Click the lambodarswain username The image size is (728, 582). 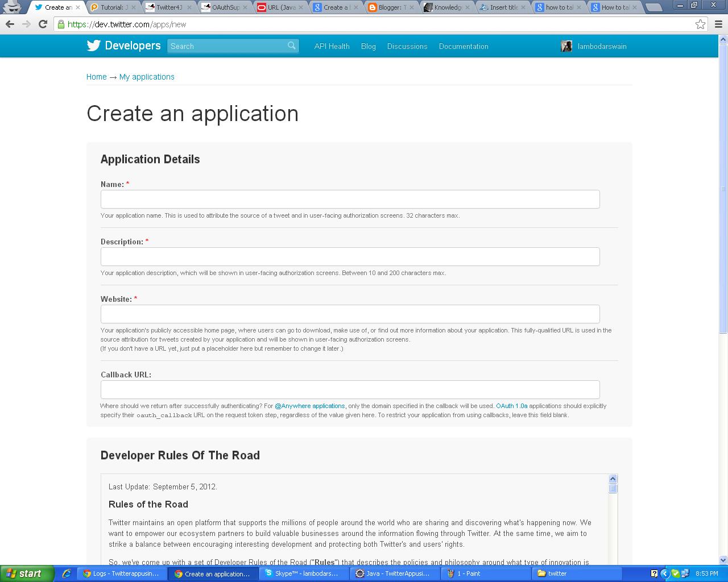(x=602, y=46)
